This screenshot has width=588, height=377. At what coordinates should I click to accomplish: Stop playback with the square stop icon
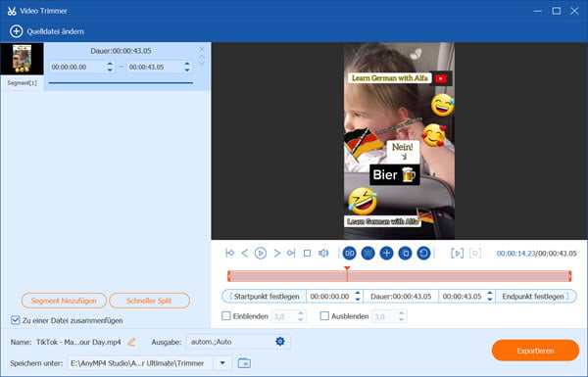(307, 254)
